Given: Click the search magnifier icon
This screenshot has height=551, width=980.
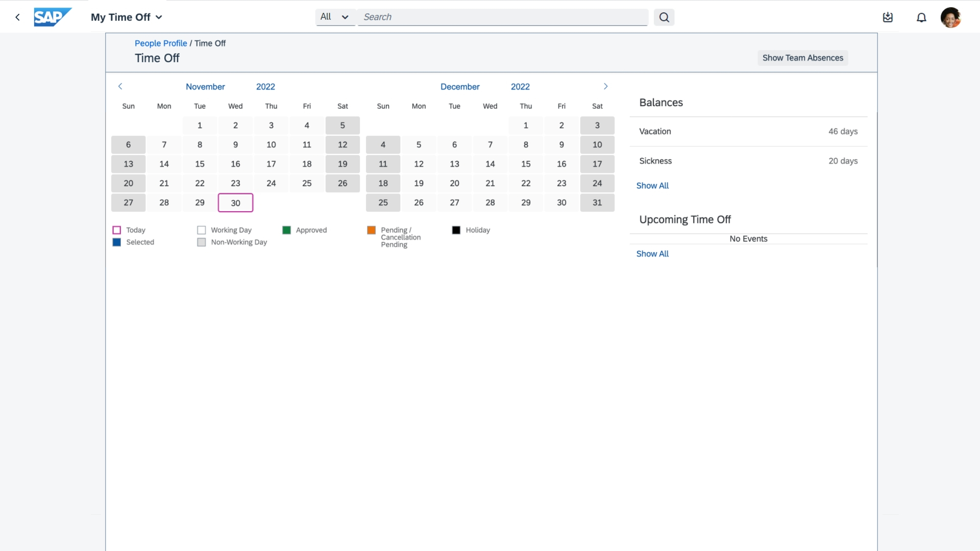Looking at the screenshot, I should click(x=664, y=17).
